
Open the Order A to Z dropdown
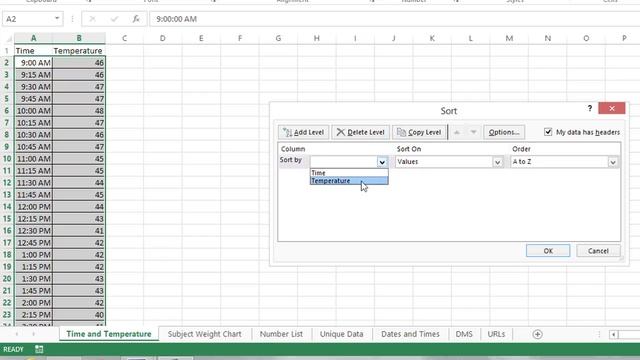coord(613,162)
